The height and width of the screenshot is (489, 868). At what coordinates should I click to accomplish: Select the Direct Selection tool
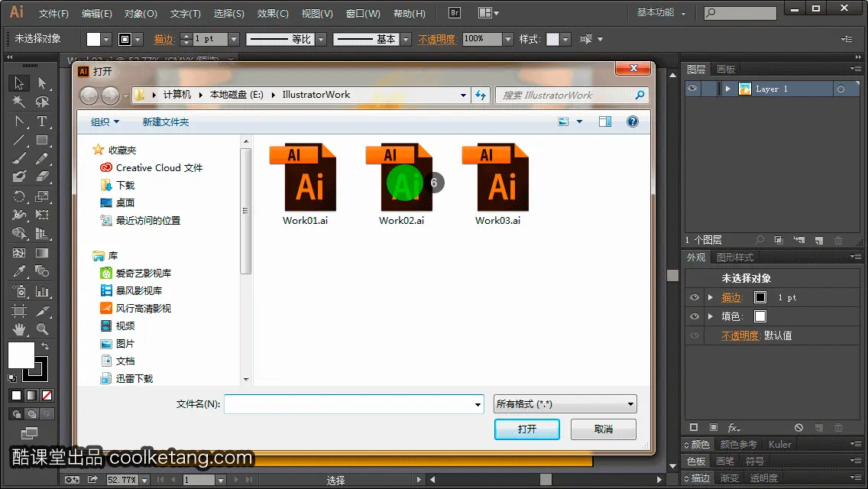tap(42, 83)
